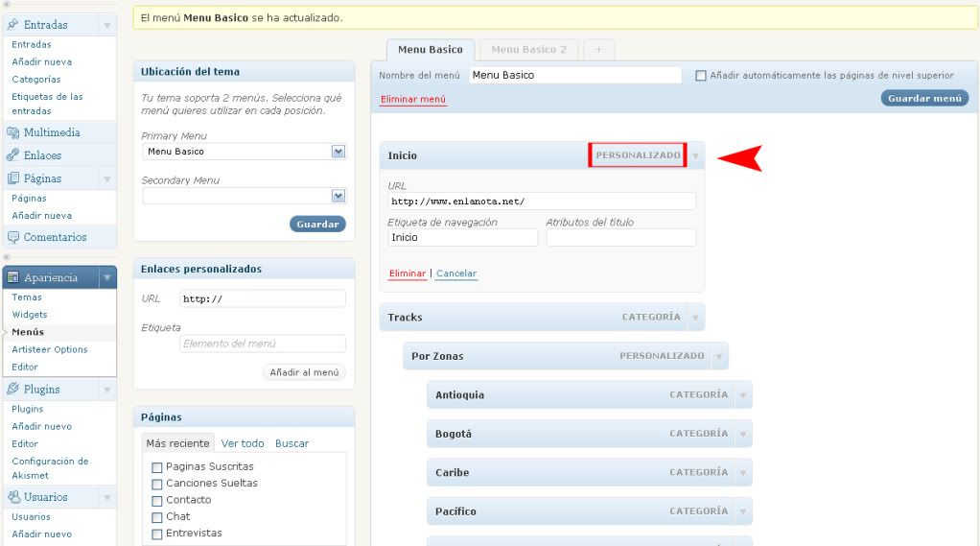Click the Páginas icon in sidebar
Viewport: 980px width, 546px height.
[x=13, y=178]
